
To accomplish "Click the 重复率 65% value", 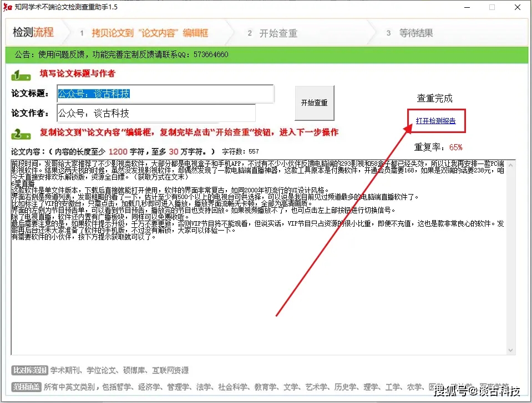I will pos(455,147).
